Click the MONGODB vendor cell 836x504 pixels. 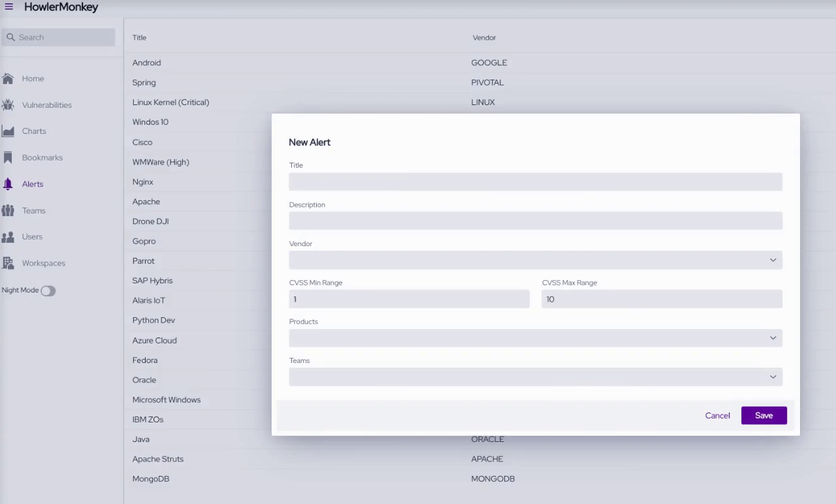(x=493, y=479)
